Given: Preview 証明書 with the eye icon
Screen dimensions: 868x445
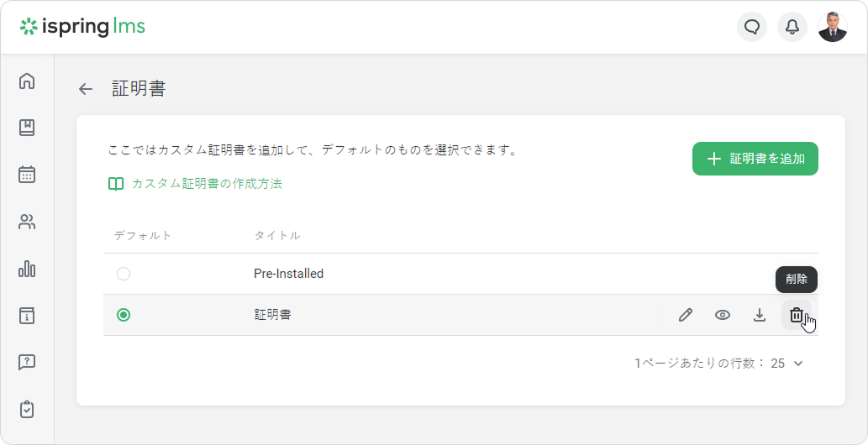Looking at the screenshot, I should click(723, 315).
